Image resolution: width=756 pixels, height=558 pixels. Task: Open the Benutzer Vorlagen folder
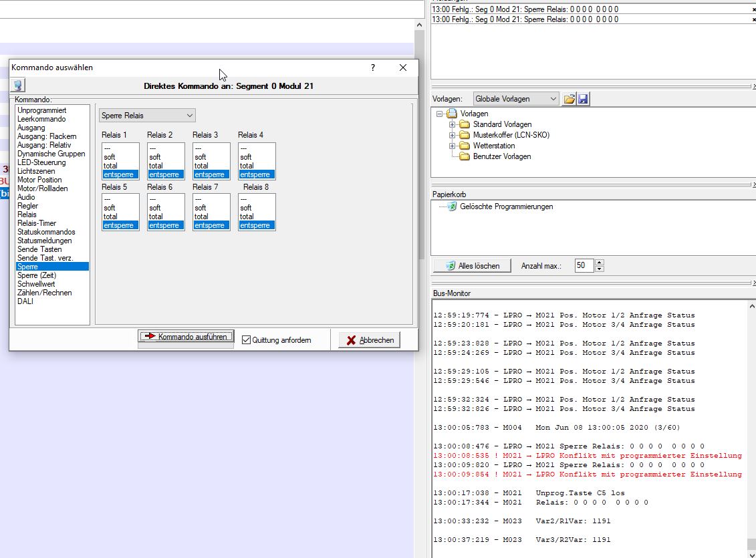tap(501, 156)
